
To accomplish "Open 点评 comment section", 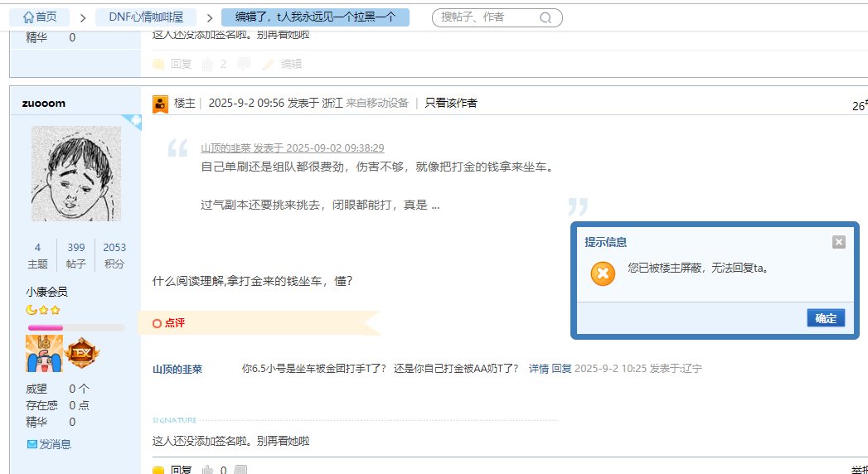I will [169, 323].
